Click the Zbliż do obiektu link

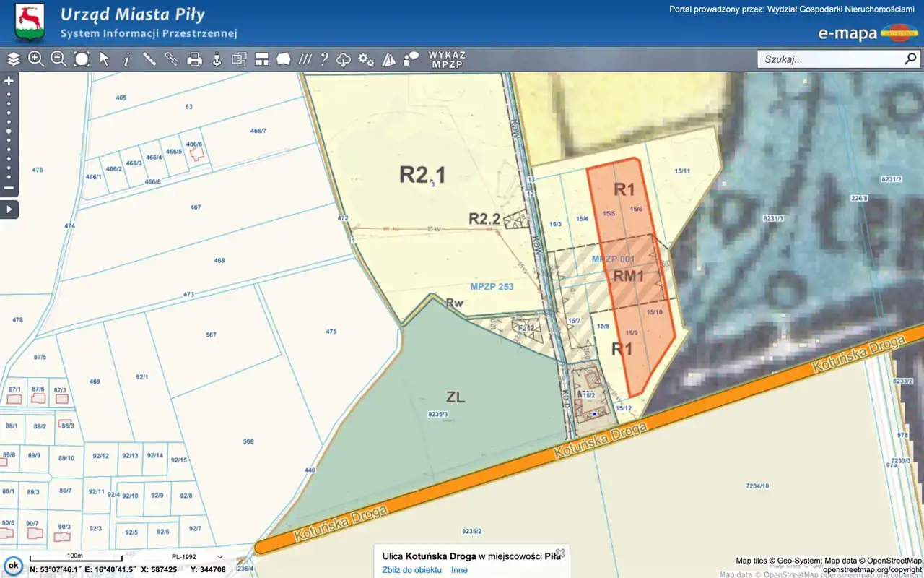pos(411,570)
